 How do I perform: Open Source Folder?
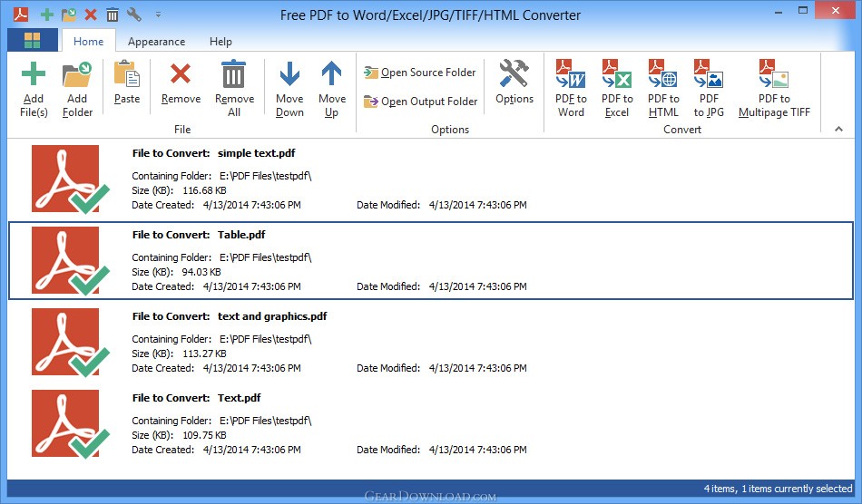pos(420,73)
